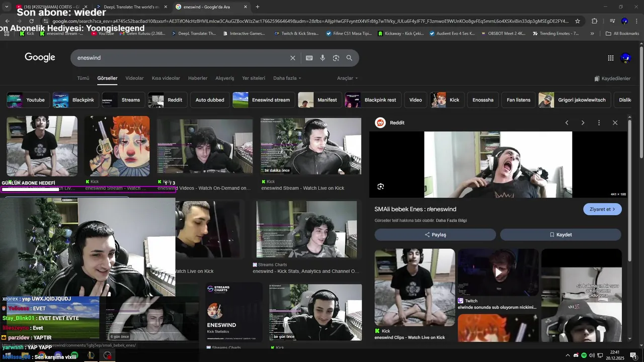Filter images by the Blackpink rest chip
The width and height of the screenshot is (644, 362).
[x=373, y=100]
